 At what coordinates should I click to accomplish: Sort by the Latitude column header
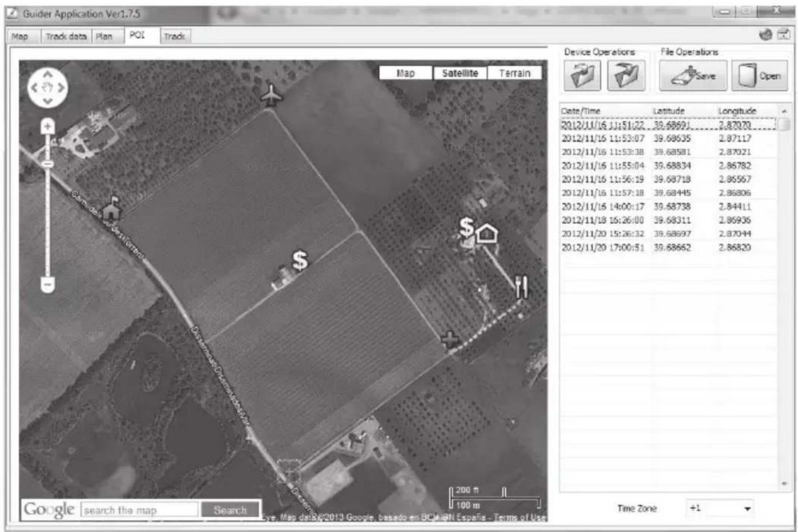(683, 111)
